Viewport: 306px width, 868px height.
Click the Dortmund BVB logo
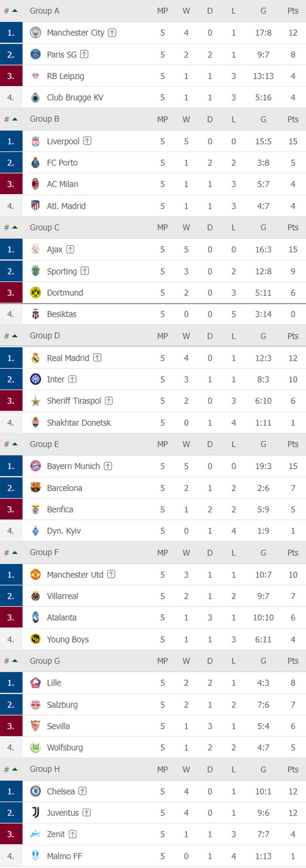[x=35, y=292]
